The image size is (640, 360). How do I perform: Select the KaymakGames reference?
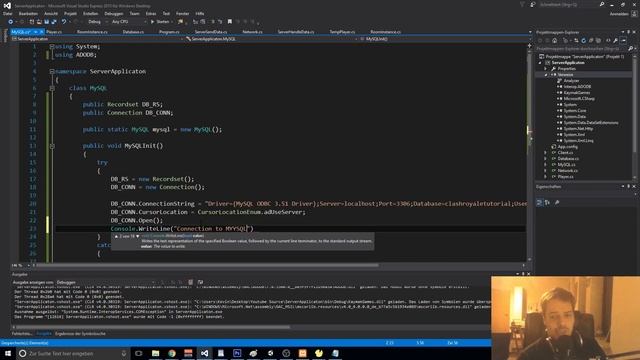click(x=577, y=93)
